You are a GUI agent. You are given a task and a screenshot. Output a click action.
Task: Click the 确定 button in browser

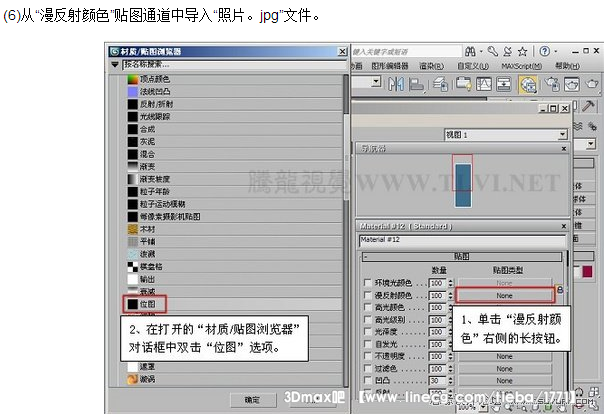tap(253, 400)
